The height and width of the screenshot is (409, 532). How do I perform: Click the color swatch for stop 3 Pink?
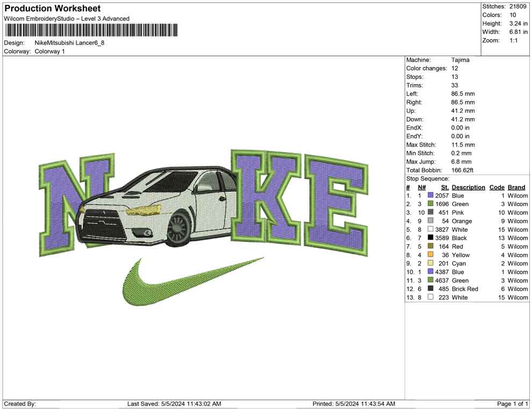coord(430,213)
